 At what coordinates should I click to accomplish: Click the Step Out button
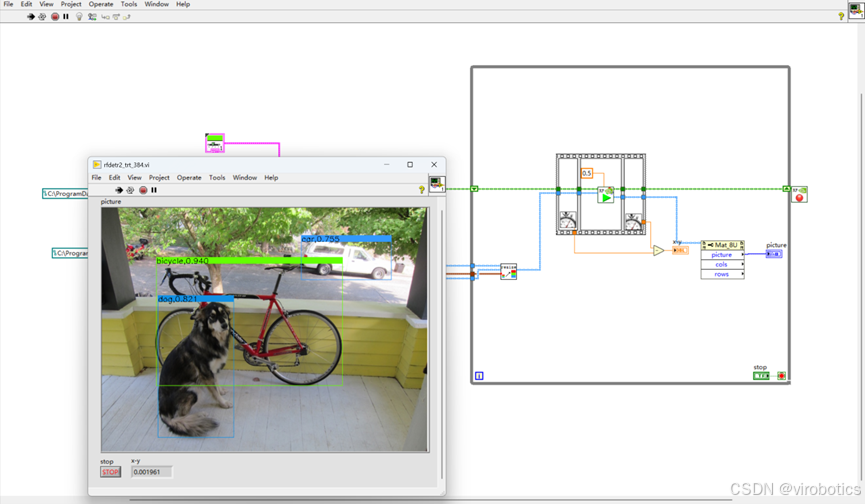point(126,17)
